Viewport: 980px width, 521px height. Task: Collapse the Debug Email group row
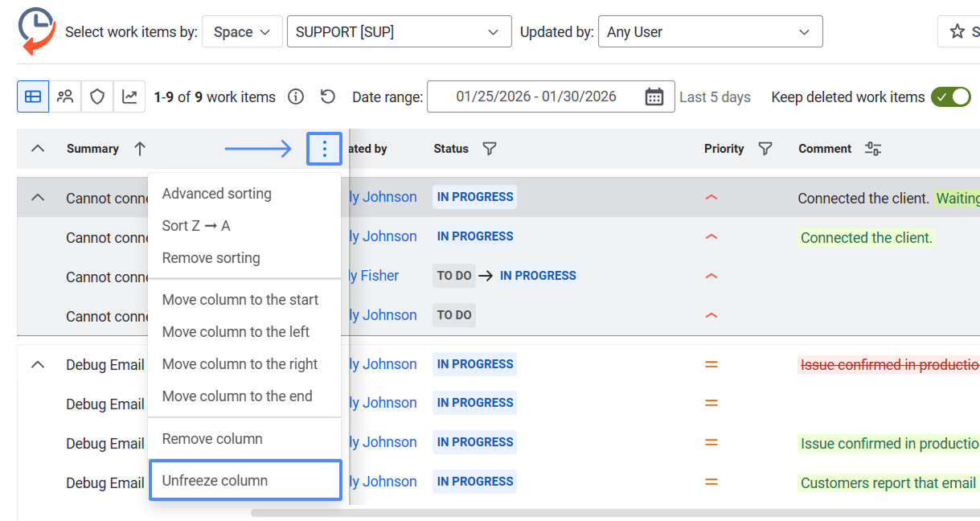click(38, 365)
